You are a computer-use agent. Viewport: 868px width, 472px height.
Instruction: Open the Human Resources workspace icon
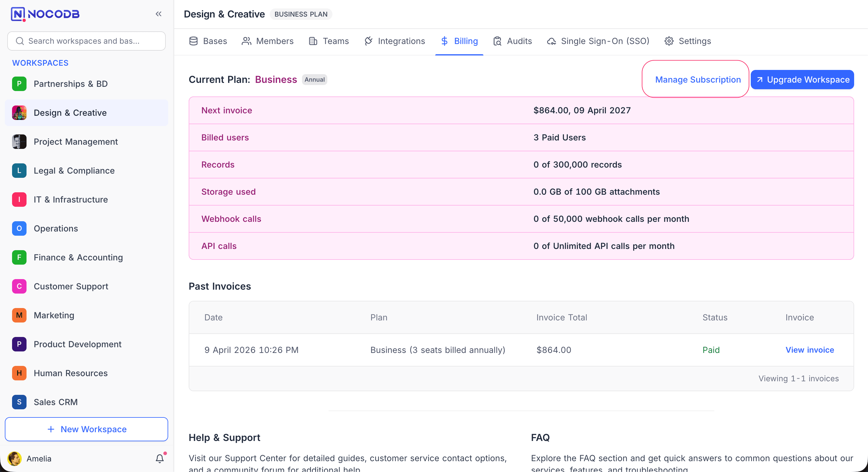coord(19,373)
